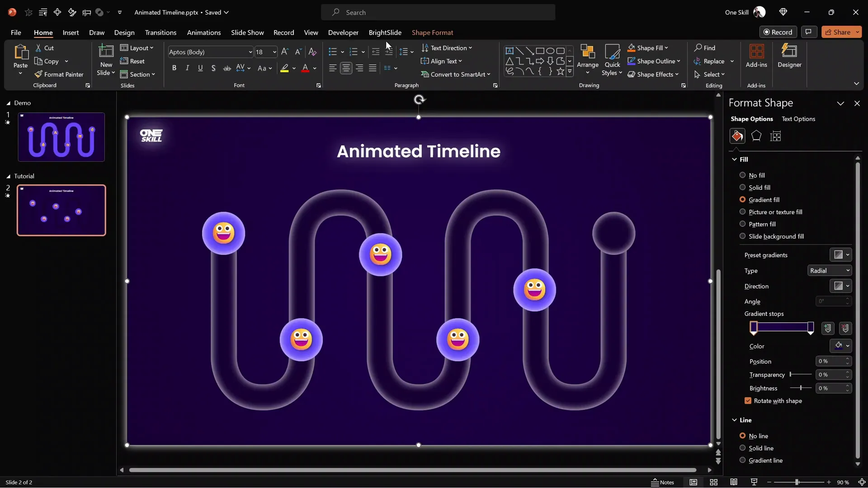Viewport: 868px width, 488px height.
Task: Clear all formatting icon
Action: [312, 52]
